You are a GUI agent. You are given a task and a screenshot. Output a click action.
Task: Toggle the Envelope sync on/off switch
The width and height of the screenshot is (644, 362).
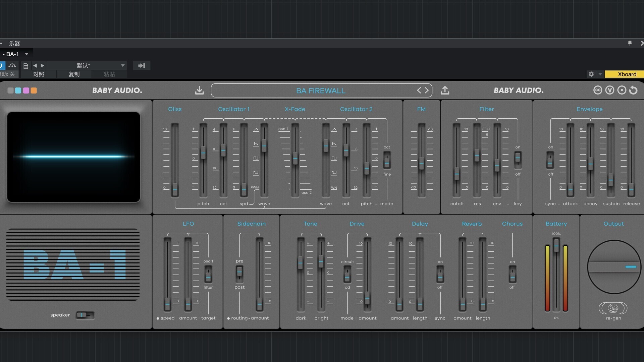click(x=550, y=160)
